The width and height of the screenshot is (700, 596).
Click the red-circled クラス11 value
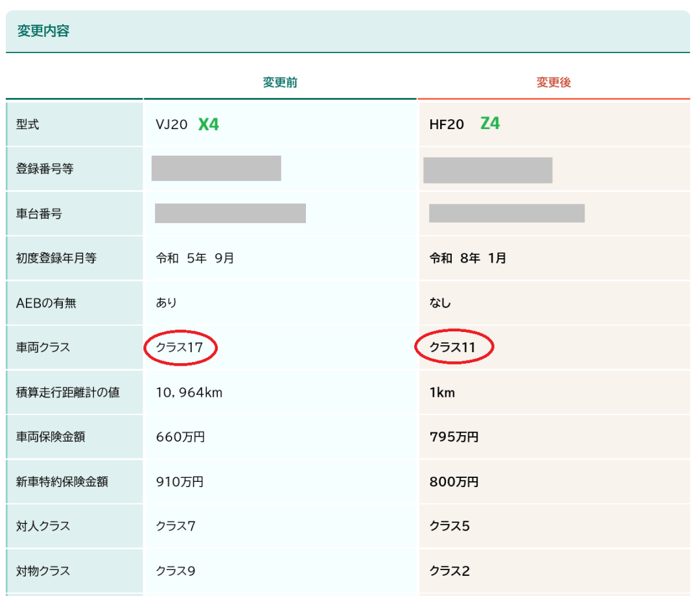click(x=453, y=348)
